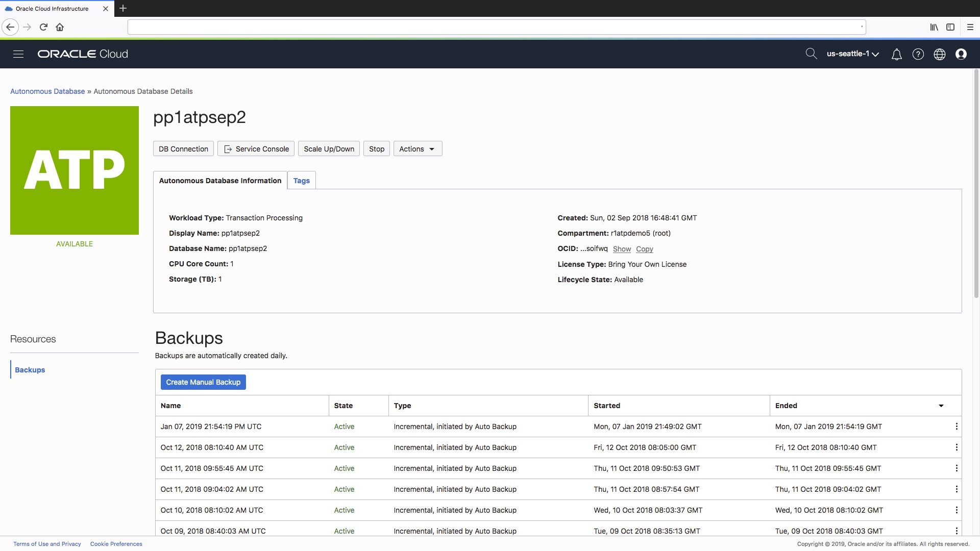
Task: Open the help question mark icon
Action: click(918, 54)
